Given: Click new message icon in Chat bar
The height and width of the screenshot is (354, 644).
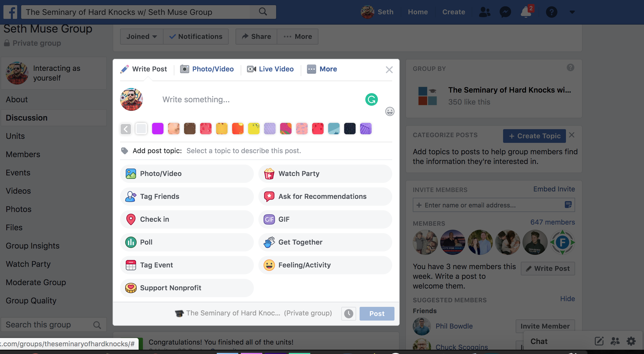Looking at the screenshot, I should click(599, 341).
